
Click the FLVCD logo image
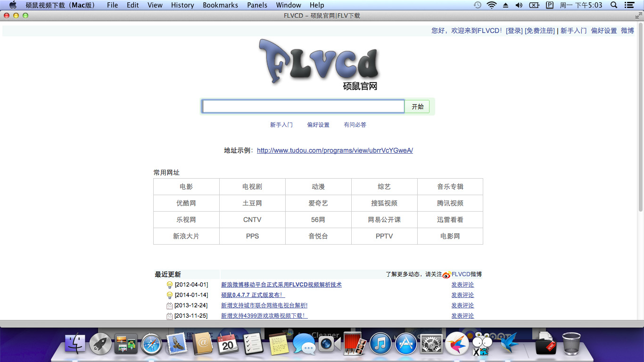(x=319, y=64)
